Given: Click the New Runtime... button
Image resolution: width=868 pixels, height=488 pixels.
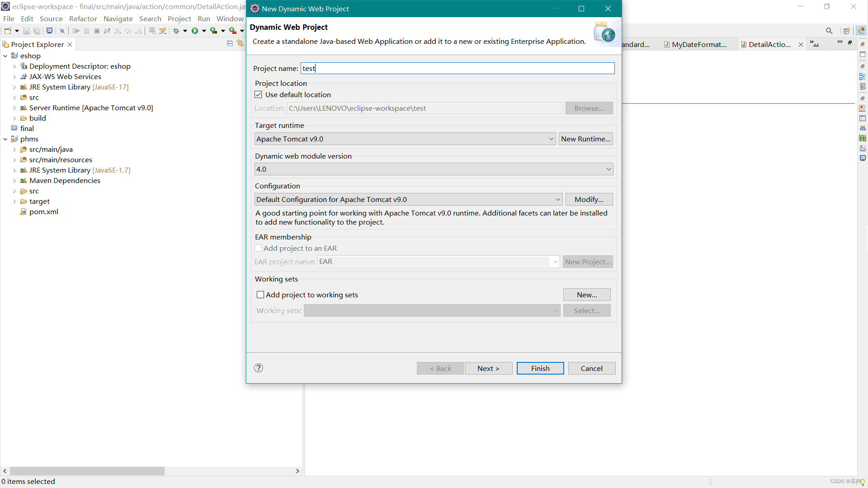Looking at the screenshot, I should [585, 139].
